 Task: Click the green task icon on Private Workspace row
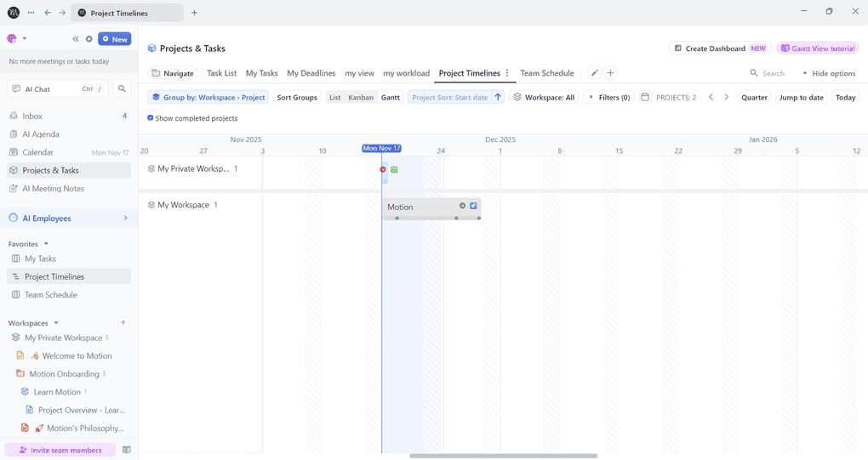(x=394, y=169)
